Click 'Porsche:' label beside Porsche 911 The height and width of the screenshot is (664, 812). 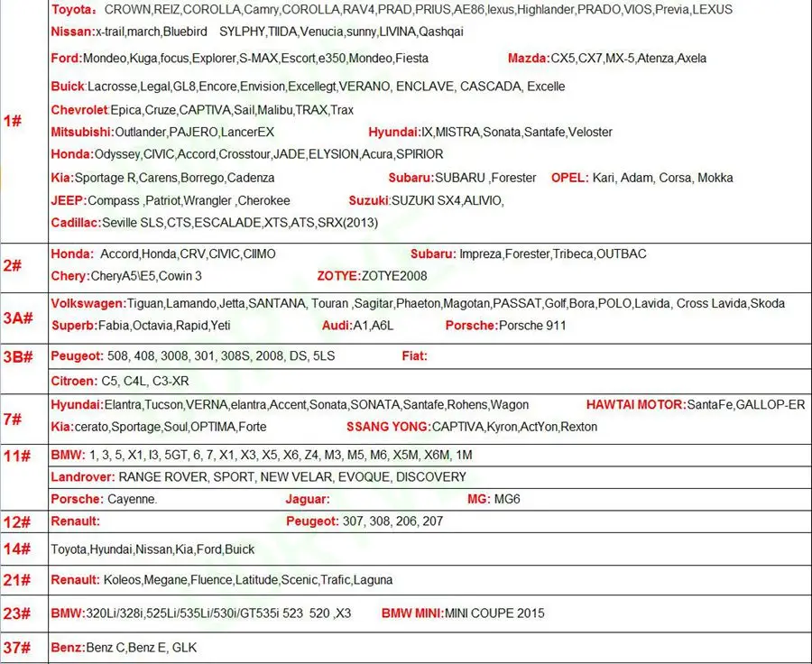click(x=471, y=326)
